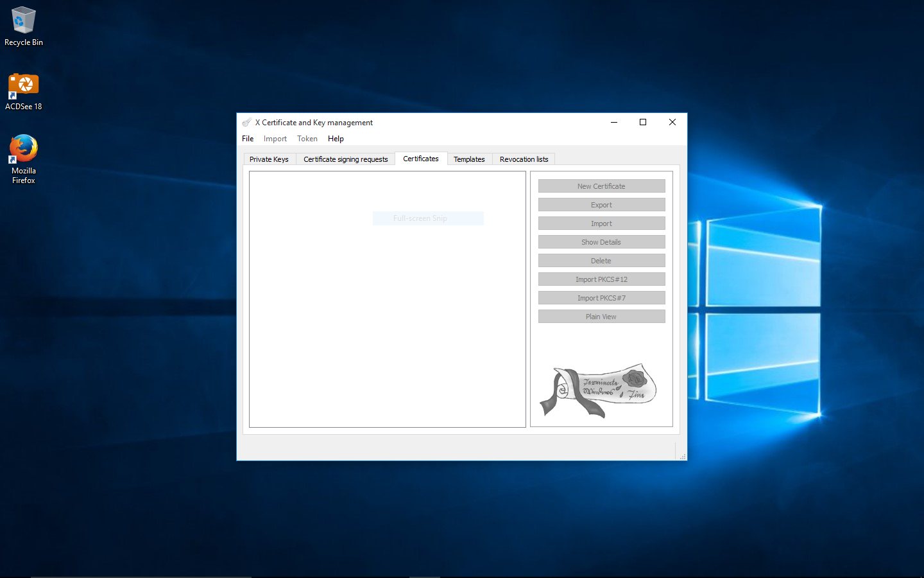Open the Recycle Bin desktop icon
The width and height of the screenshot is (924, 578).
(x=24, y=26)
